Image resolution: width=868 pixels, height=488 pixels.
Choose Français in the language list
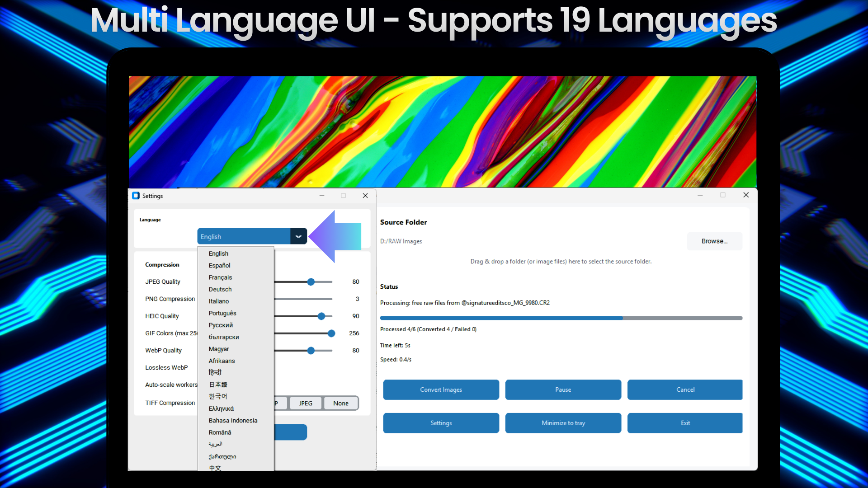click(220, 277)
